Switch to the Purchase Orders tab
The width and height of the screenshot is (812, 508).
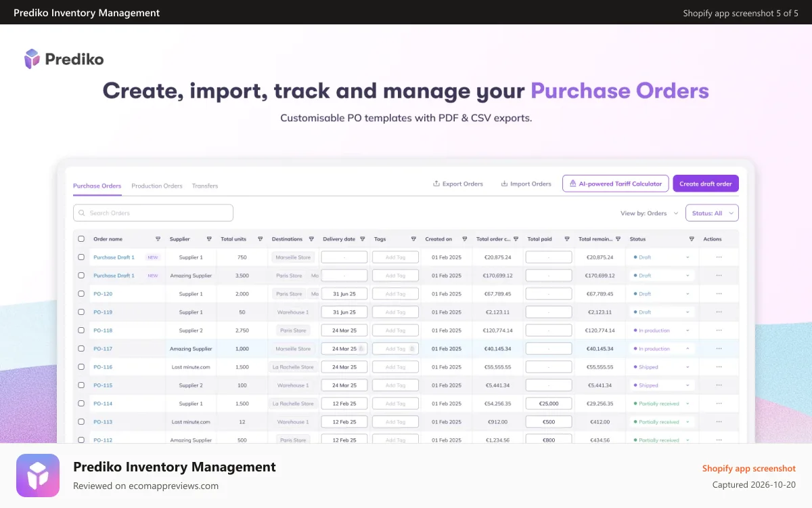[97, 186]
